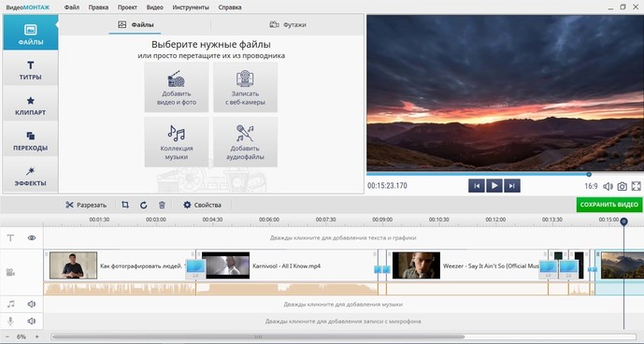Open the Файлы sidebar section
Image resolution: width=644 pixels, height=344 pixels.
pos(31,33)
